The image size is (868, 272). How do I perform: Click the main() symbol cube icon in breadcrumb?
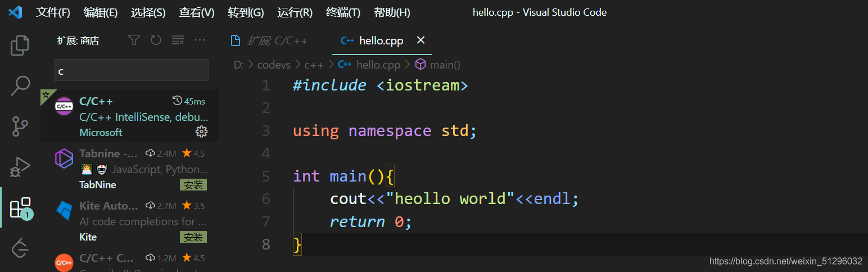420,65
